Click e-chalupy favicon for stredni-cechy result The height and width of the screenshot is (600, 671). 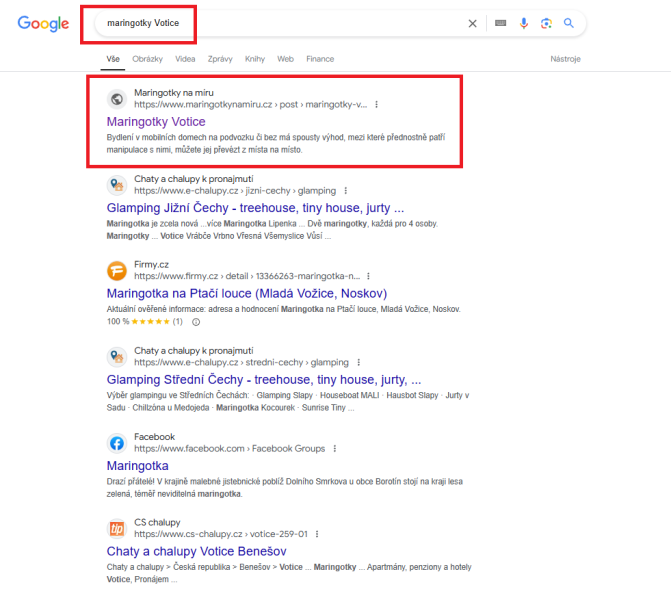tap(117, 356)
